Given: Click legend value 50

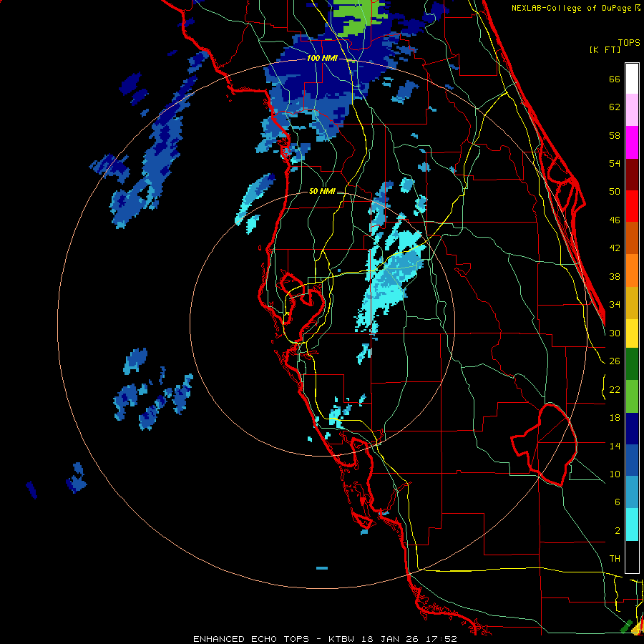Looking at the screenshot, I should [x=615, y=192].
